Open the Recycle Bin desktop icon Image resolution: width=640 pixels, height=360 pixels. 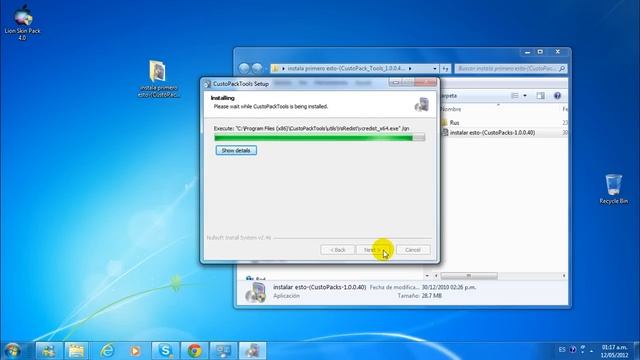613,189
